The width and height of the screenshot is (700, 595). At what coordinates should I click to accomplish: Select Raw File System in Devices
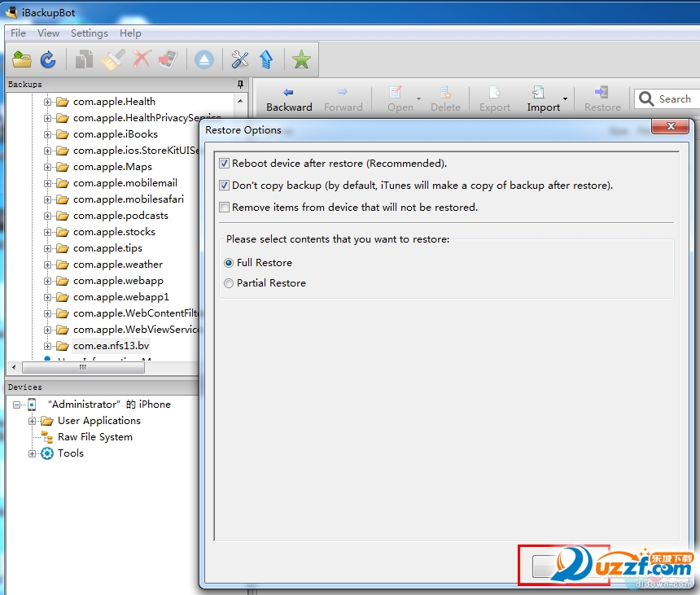point(94,437)
